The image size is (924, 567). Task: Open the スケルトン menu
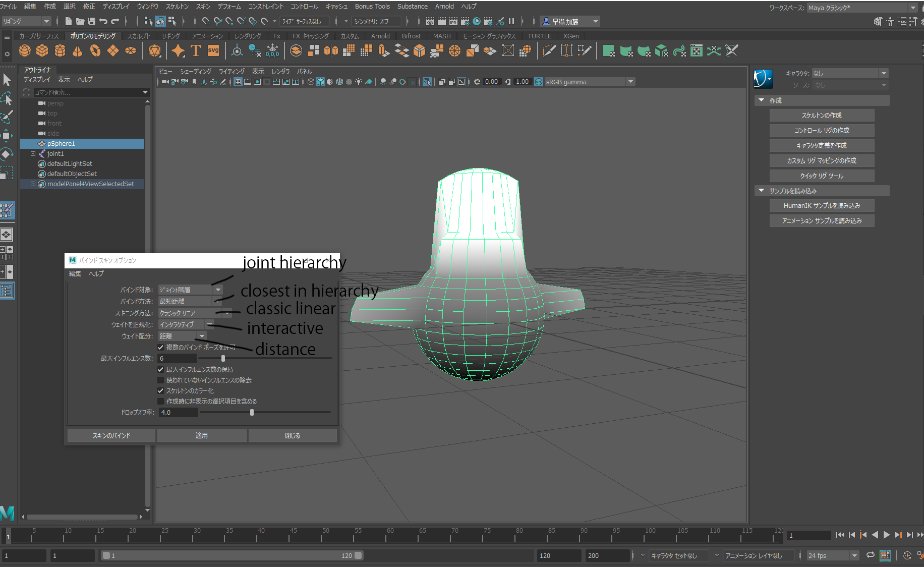[177, 7]
